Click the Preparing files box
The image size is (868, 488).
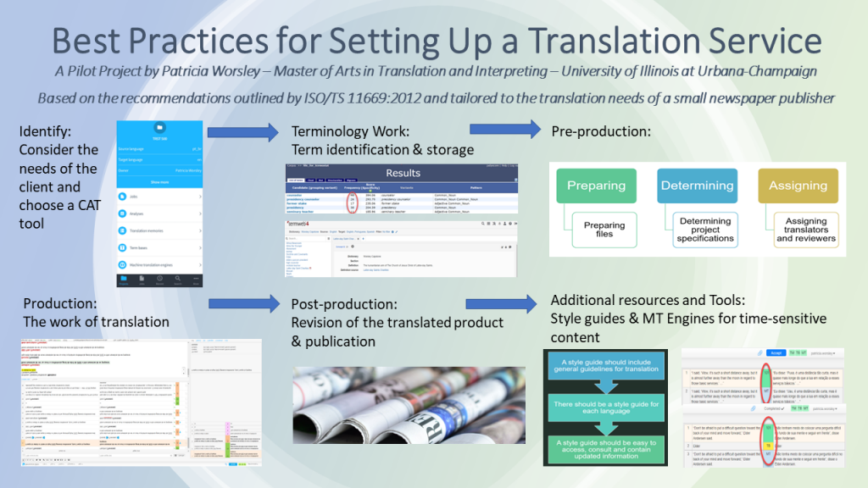pyautogui.click(x=604, y=230)
